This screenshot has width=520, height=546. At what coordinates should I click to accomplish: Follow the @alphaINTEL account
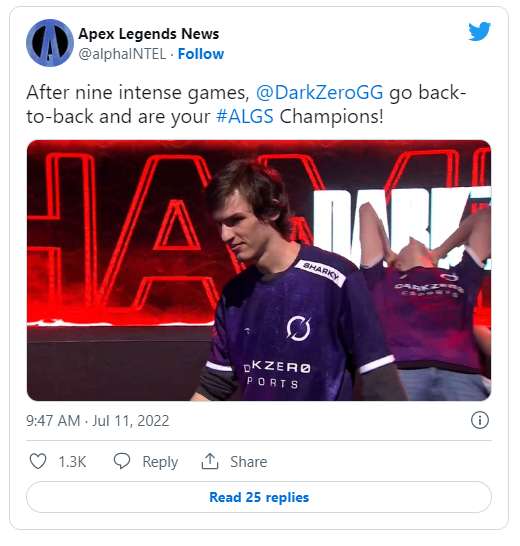coord(201,54)
